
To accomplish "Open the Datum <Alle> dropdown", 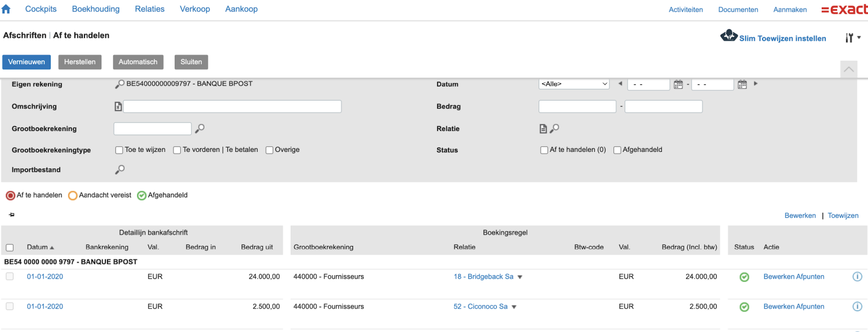I will pos(573,84).
